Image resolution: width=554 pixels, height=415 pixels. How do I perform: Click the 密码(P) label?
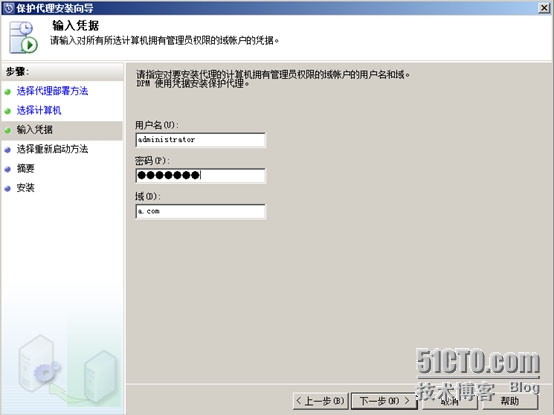152,161
